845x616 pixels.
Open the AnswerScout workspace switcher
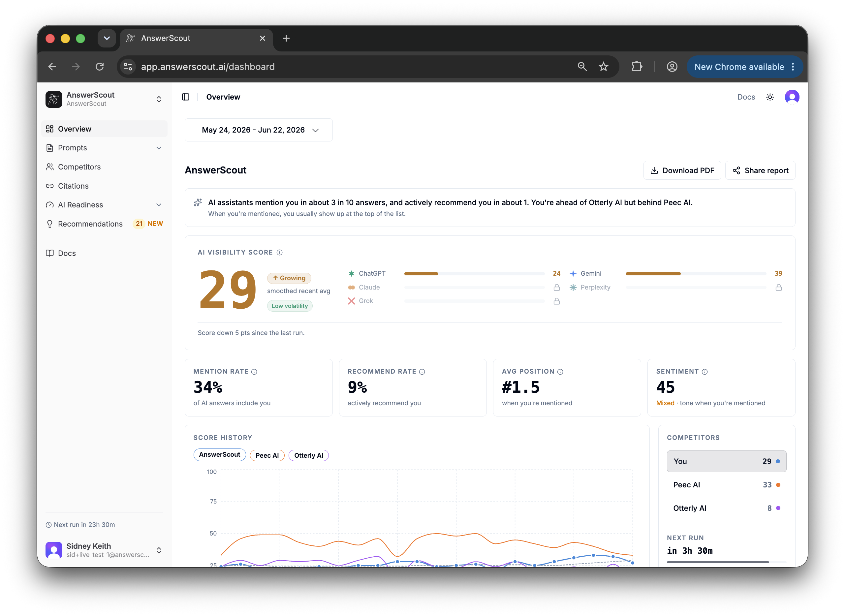pos(105,99)
